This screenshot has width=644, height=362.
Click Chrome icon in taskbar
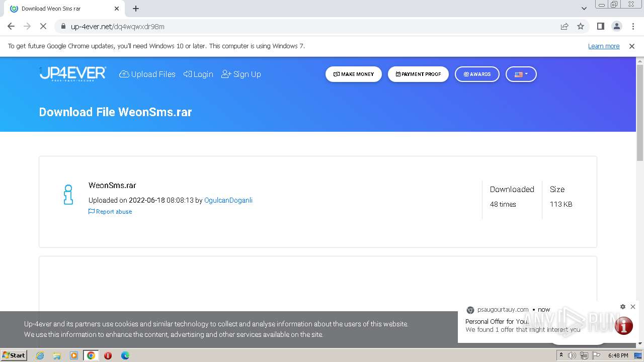(91, 355)
